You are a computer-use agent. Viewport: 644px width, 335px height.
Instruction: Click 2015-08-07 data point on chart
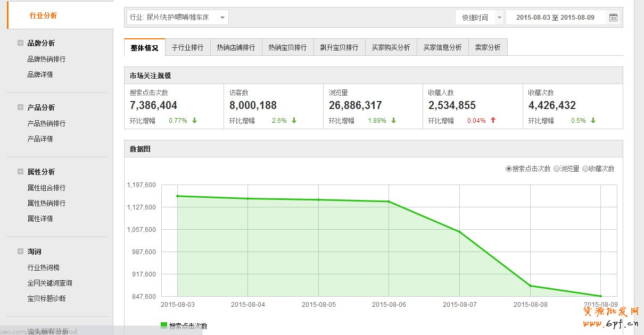click(459, 231)
